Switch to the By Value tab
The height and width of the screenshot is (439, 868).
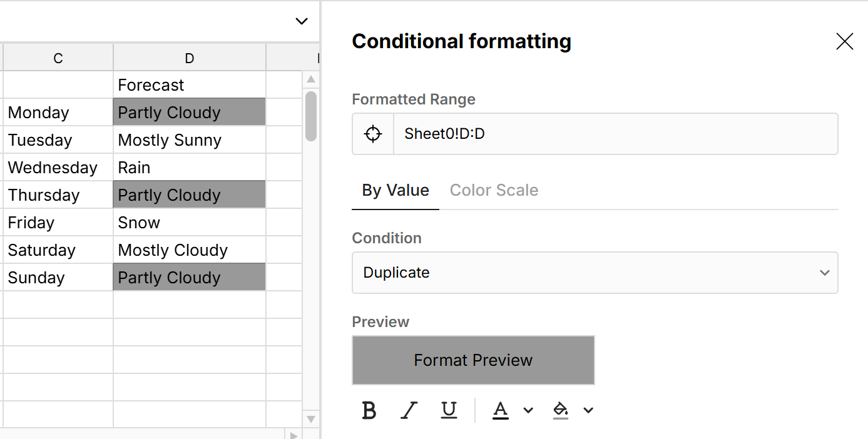395,190
